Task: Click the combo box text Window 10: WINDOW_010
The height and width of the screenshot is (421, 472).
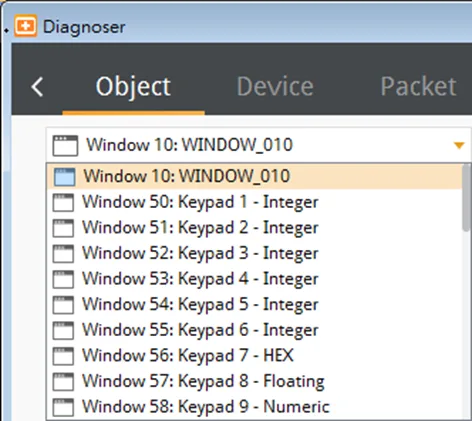Action: [x=190, y=145]
